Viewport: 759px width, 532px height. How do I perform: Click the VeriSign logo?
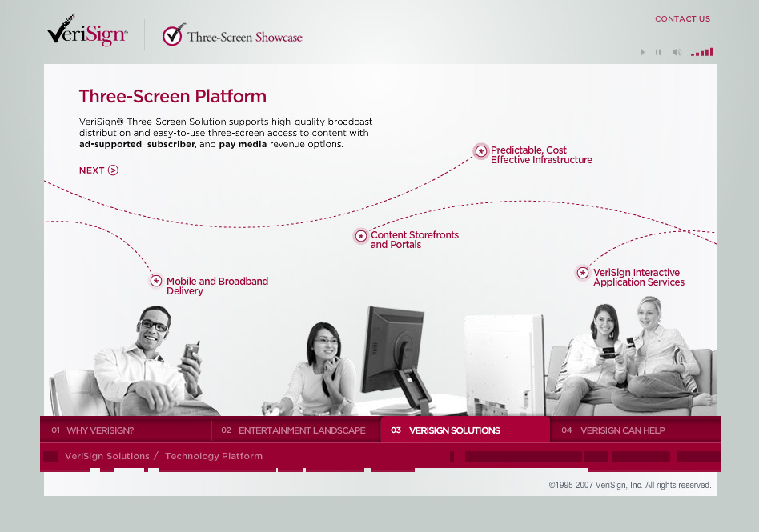87,31
